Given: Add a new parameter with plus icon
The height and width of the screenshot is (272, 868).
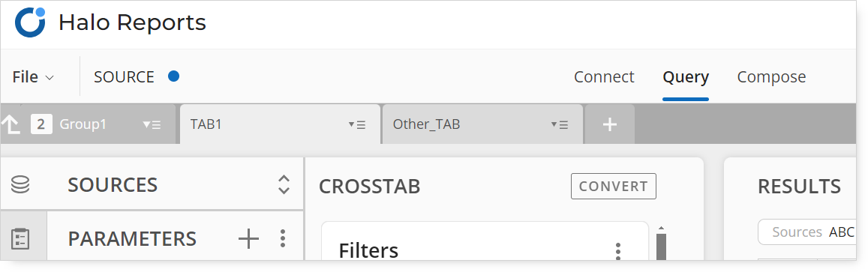Looking at the screenshot, I should click(x=248, y=239).
